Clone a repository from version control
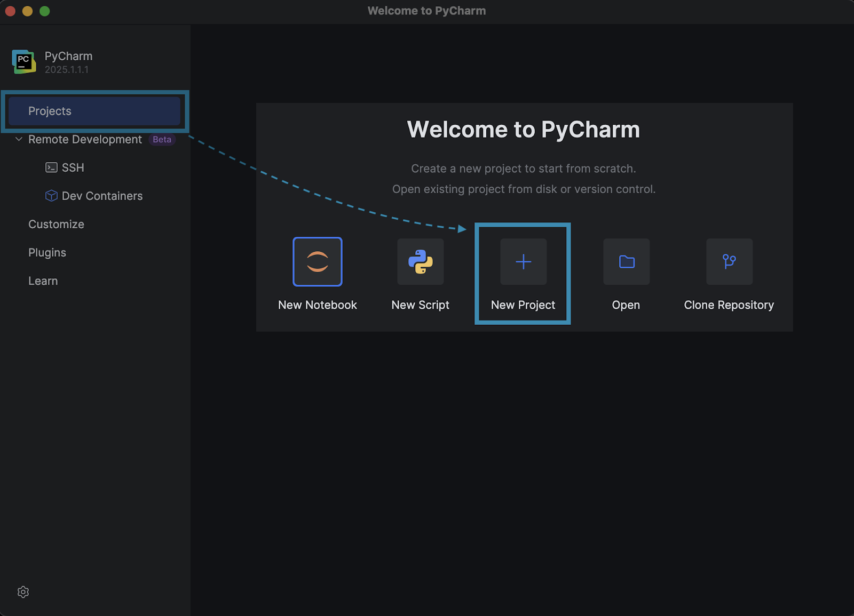This screenshot has width=854, height=616. (729, 274)
